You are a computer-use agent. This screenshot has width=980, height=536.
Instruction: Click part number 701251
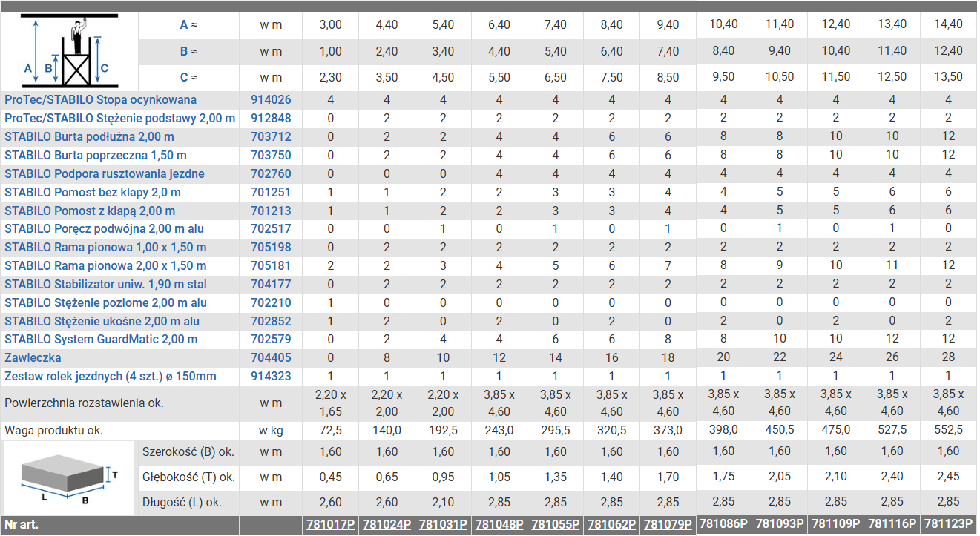(x=270, y=193)
